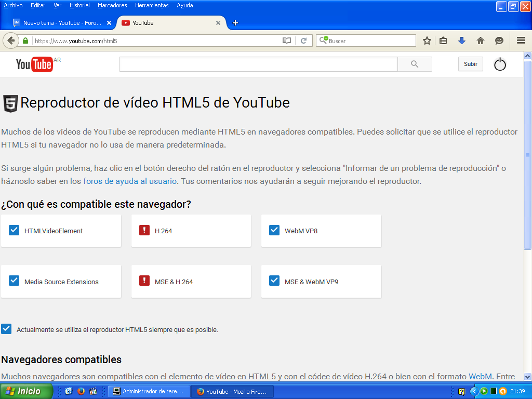Viewport: 532px width, 399px height.
Task: Uncheck 'Actualmente se utiliza el reproductor HTML5' checkbox
Action: pyautogui.click(x=6, y=329)
